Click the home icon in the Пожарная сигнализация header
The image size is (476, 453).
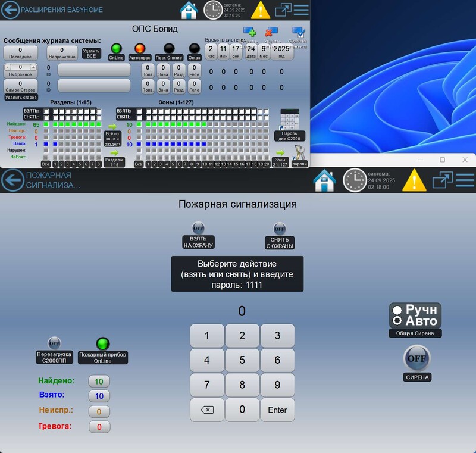coord(324,180)
